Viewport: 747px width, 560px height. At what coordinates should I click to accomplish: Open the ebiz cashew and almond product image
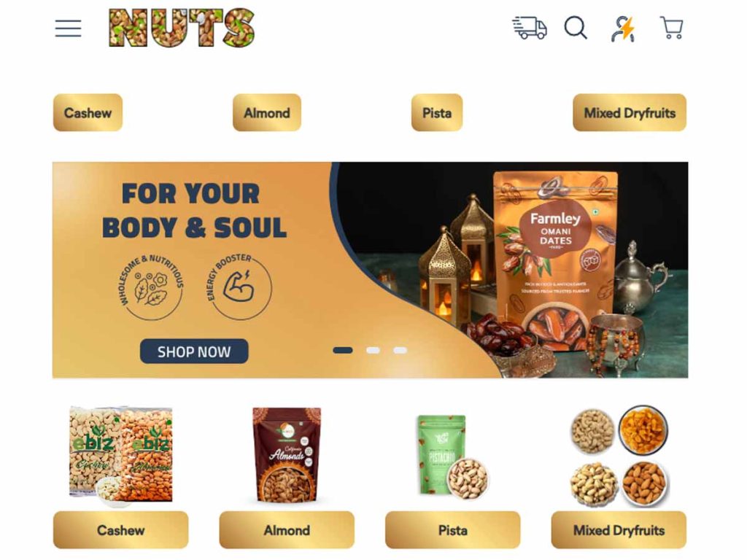pos(121,456)
